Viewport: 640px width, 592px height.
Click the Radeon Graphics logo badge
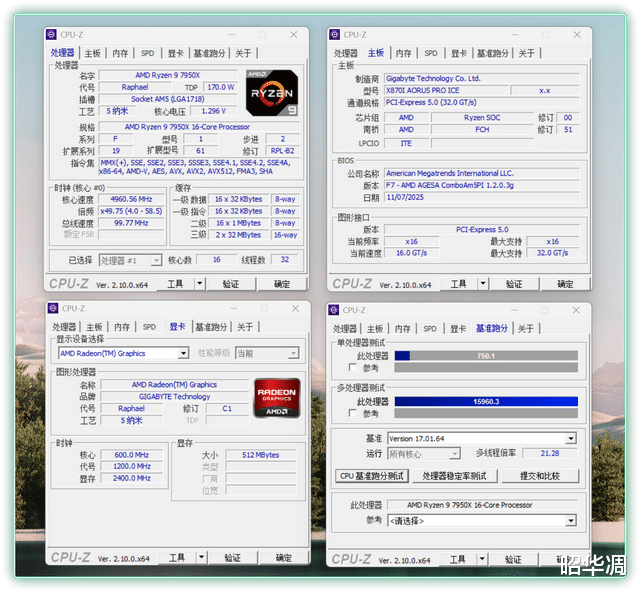click(x=276, y=397)
